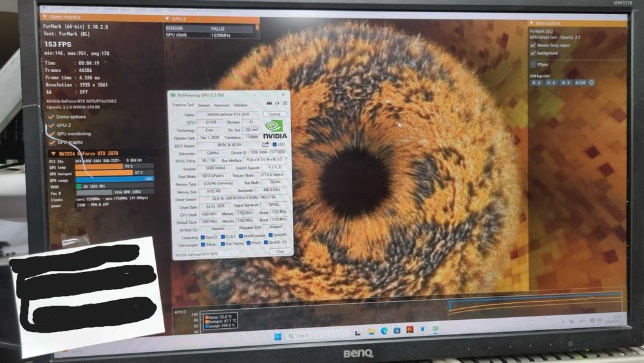Toggle the PhysX checkbox
The width and height of the screenshot is (644, 363).
[248, 243]
